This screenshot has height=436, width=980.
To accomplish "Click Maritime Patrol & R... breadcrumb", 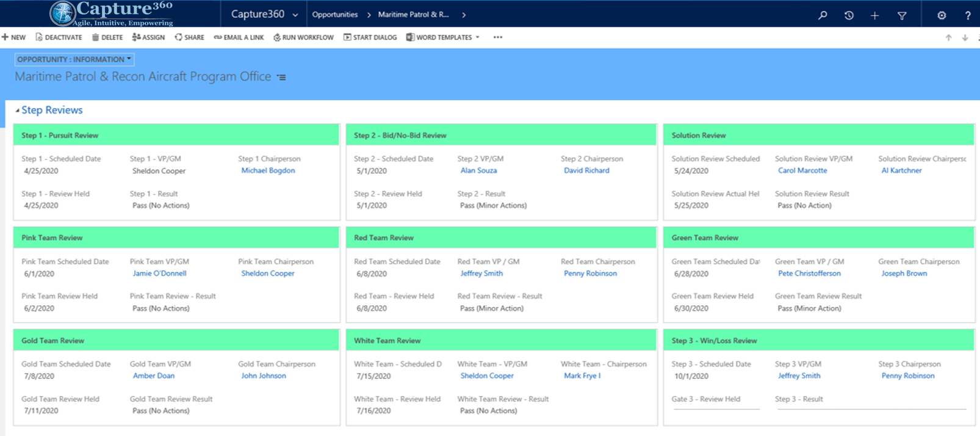I will click(413, 15).
